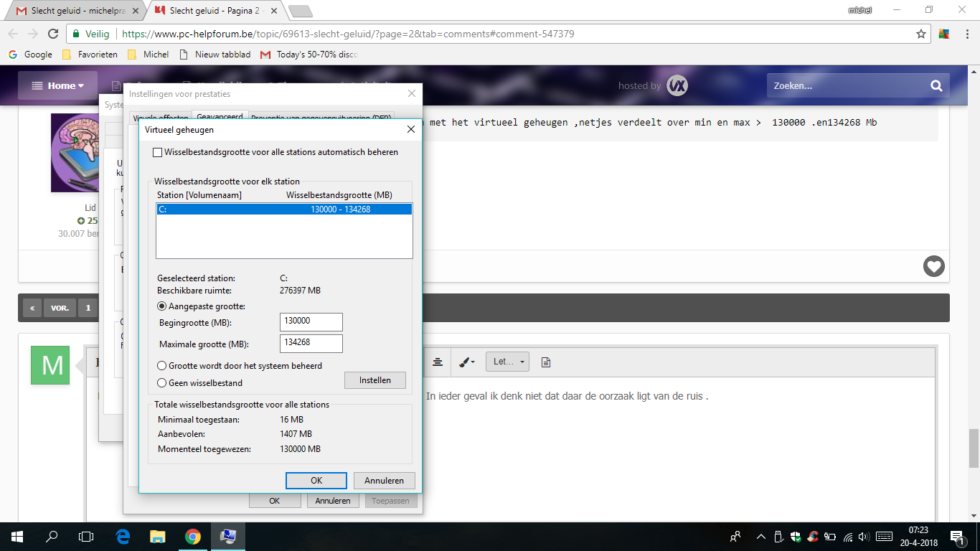
Task: Go to previous page with VOR. button
Action: pyautogui.click(x=60, y=308)
